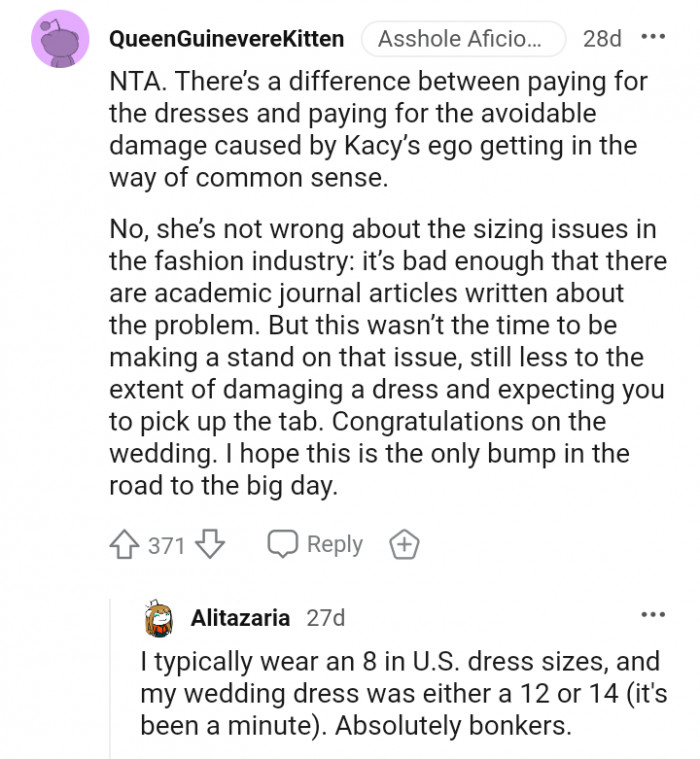Click the "Asshole Aficio…" user flair

pyautogui.click(x=462, y=39)
